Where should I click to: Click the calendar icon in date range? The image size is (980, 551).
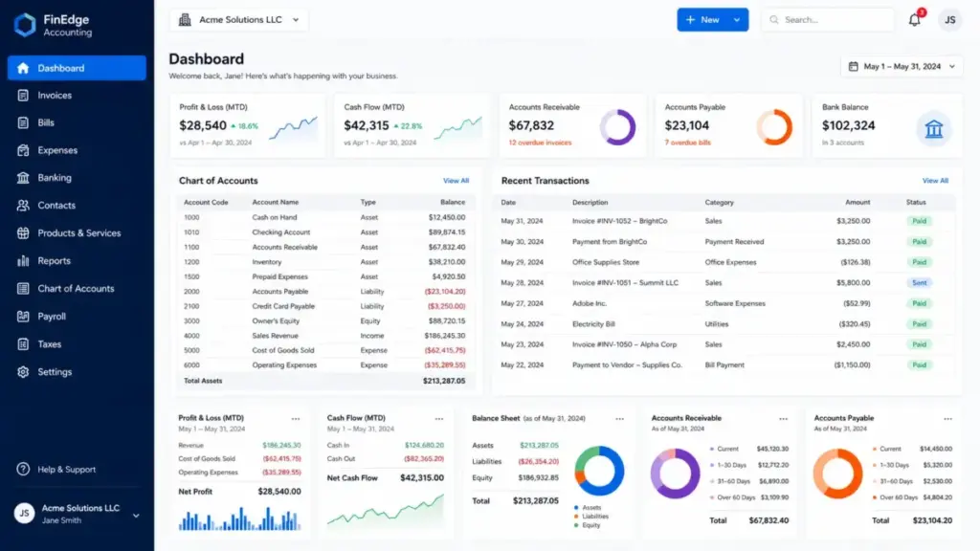(853, 66)
